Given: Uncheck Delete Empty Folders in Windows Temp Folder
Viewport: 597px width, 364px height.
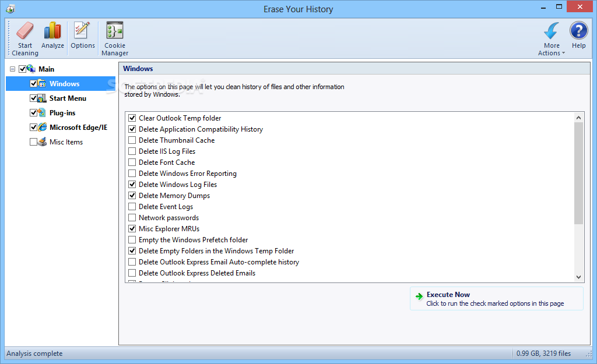Looking at the screenshot, I should pyautogui.click(x=132, y=250).
